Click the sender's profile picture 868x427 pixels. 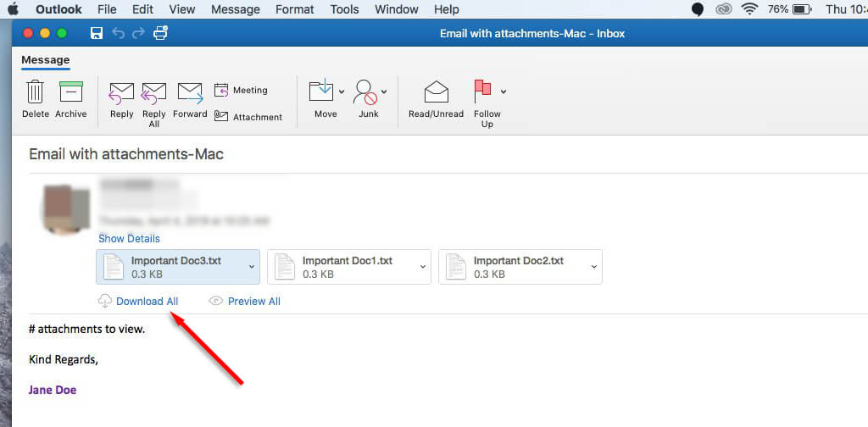[66, 209]
